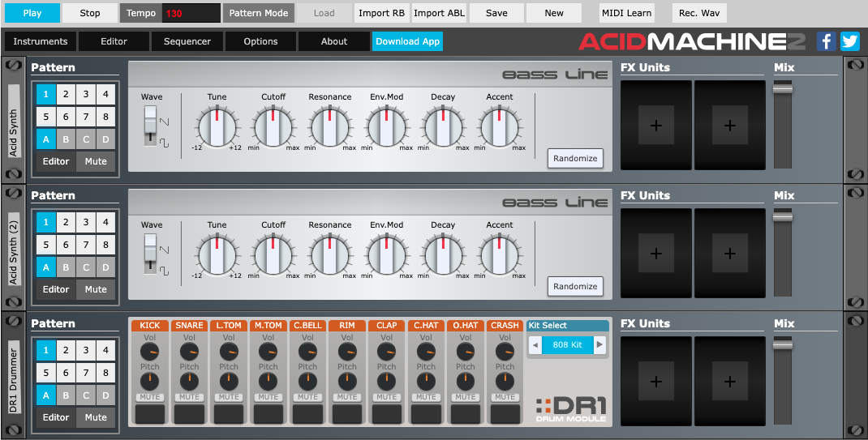Toggle the Acid Synth (2) Wave switch
This screenshot has height=440, width=868.
(150, 254)
